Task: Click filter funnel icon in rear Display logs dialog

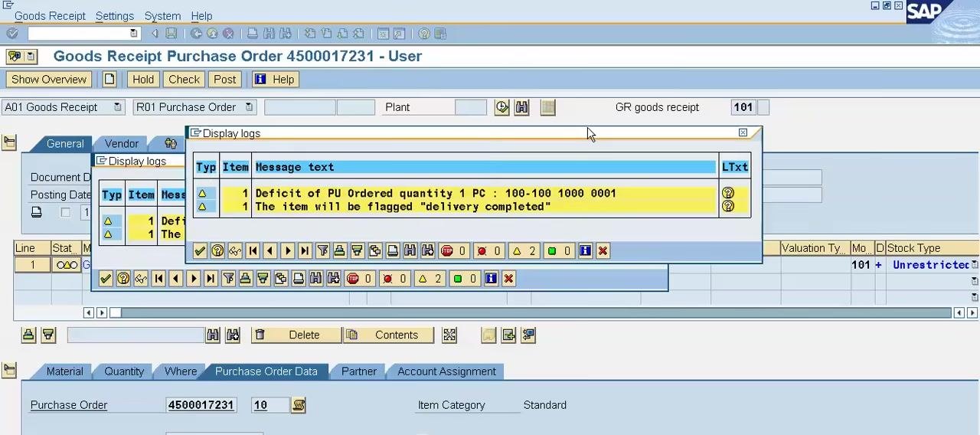Action: pyautogui.click(x=228, y=279)
